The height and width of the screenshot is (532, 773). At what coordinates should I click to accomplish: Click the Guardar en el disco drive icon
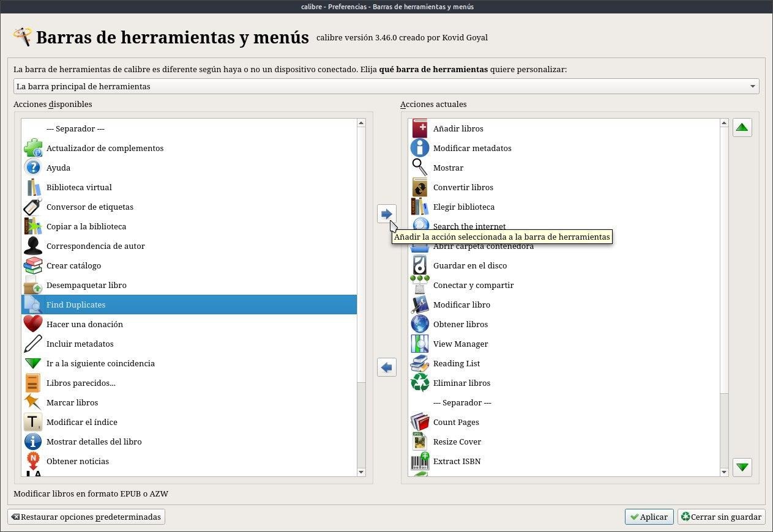point(420,265)
